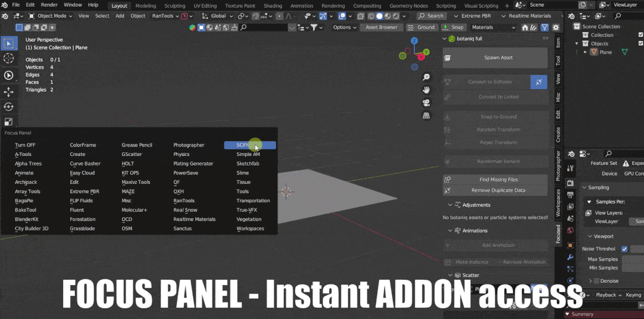Open the Output properties tab icon
This screenshot has width=644, height=319.
[x=570, y=195]
